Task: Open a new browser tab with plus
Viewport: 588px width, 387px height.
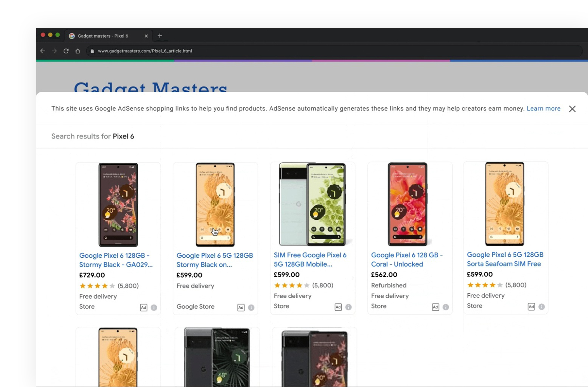Action: click(160, 36)
